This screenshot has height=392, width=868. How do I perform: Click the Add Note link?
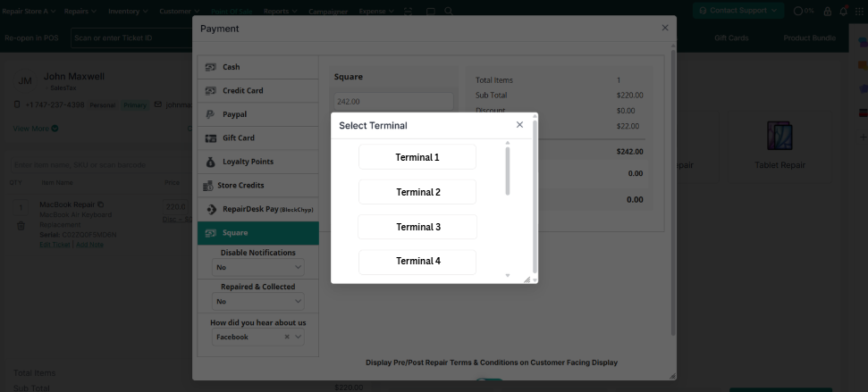click(89, 245)
